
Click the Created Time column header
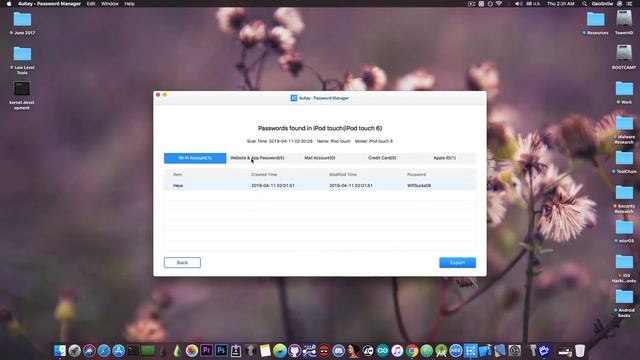point(264,174)
